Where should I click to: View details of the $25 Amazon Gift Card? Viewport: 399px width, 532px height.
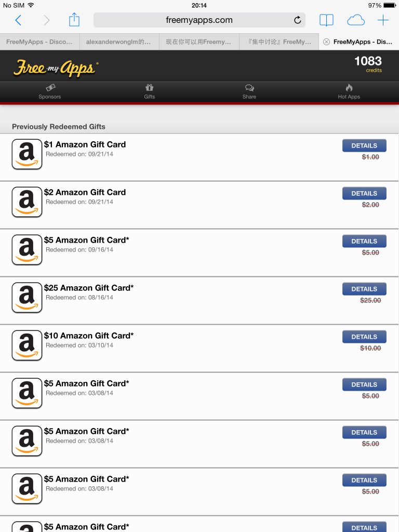coord(364,289)
